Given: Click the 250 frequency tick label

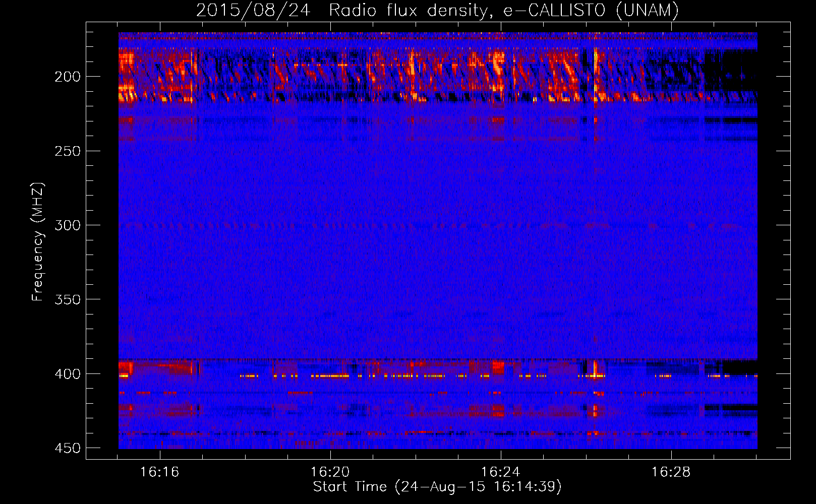Looking at the screenshot, I should 67,151.
